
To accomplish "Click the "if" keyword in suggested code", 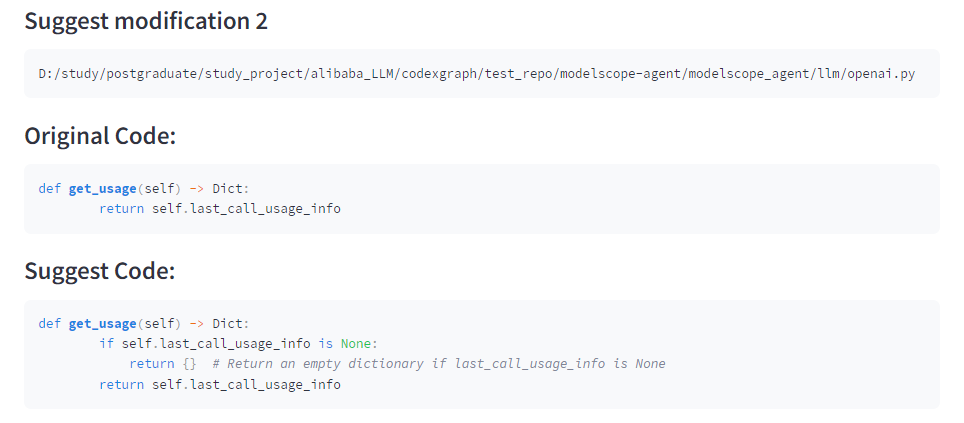I will pos(106,343).
